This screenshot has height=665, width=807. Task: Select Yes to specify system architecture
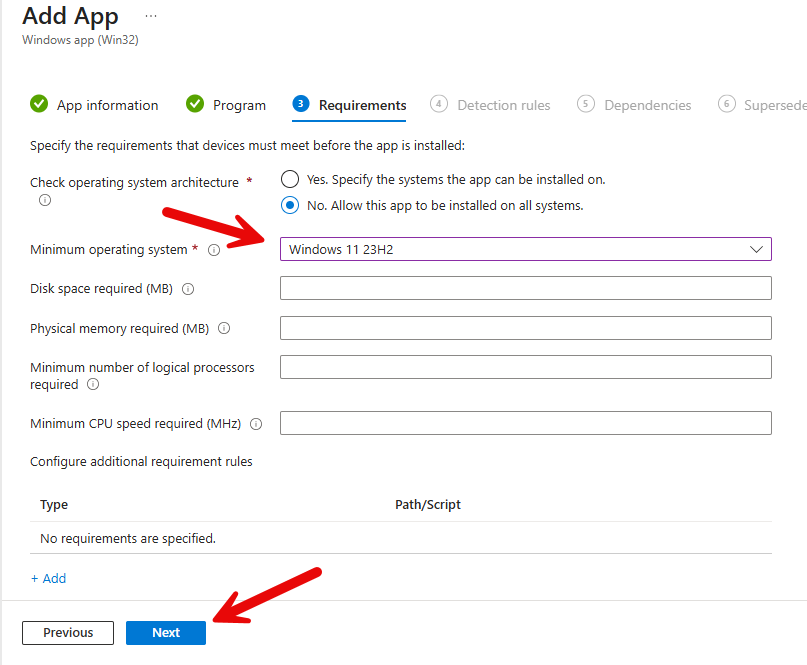[290, 180]
